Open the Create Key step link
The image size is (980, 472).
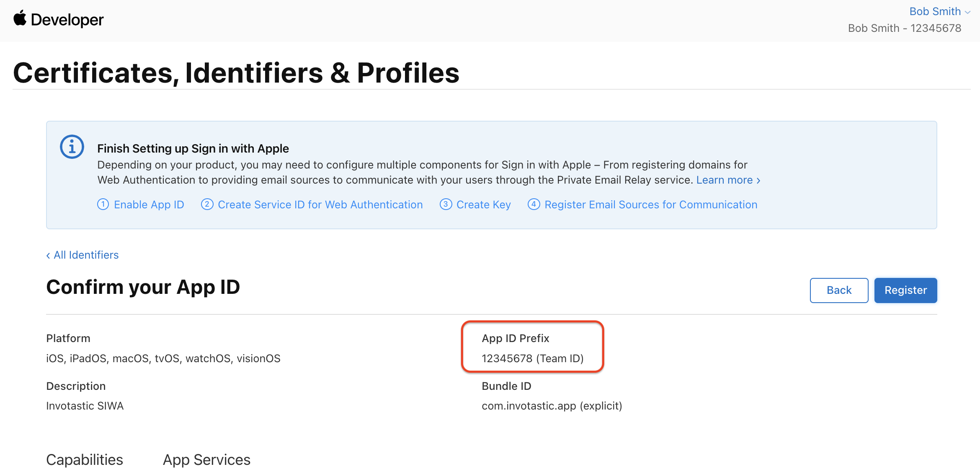point(475,205)
